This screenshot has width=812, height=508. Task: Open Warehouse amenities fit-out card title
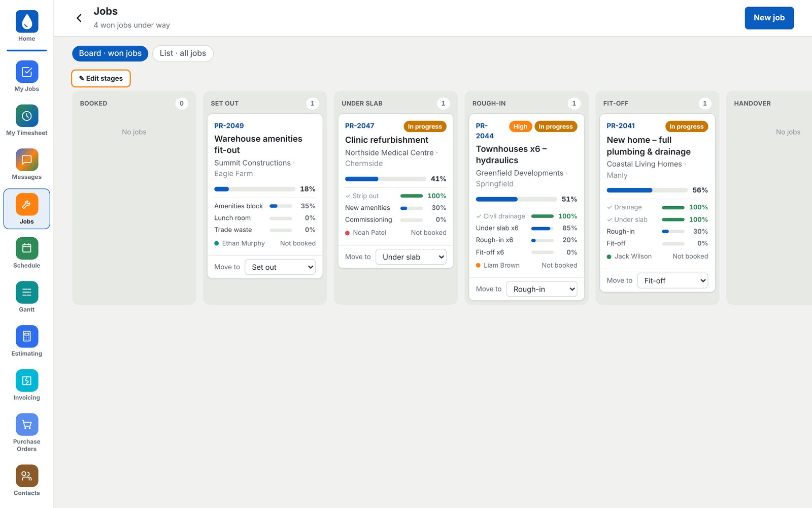[258, 144]
